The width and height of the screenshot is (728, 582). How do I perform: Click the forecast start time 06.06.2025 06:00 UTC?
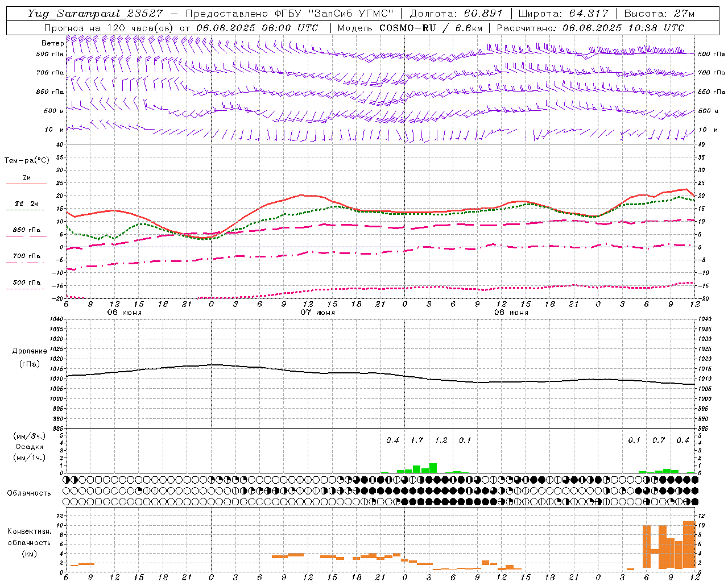[257, 28]
